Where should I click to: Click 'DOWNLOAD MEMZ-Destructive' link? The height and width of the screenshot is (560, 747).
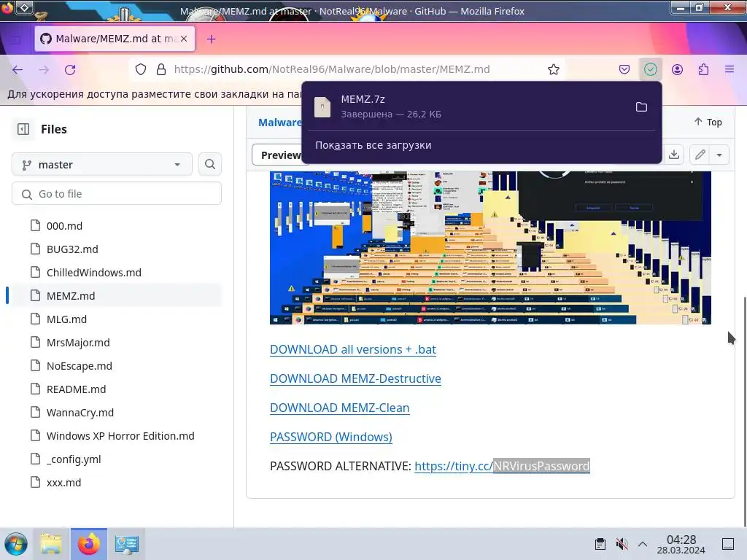point(355,378)
